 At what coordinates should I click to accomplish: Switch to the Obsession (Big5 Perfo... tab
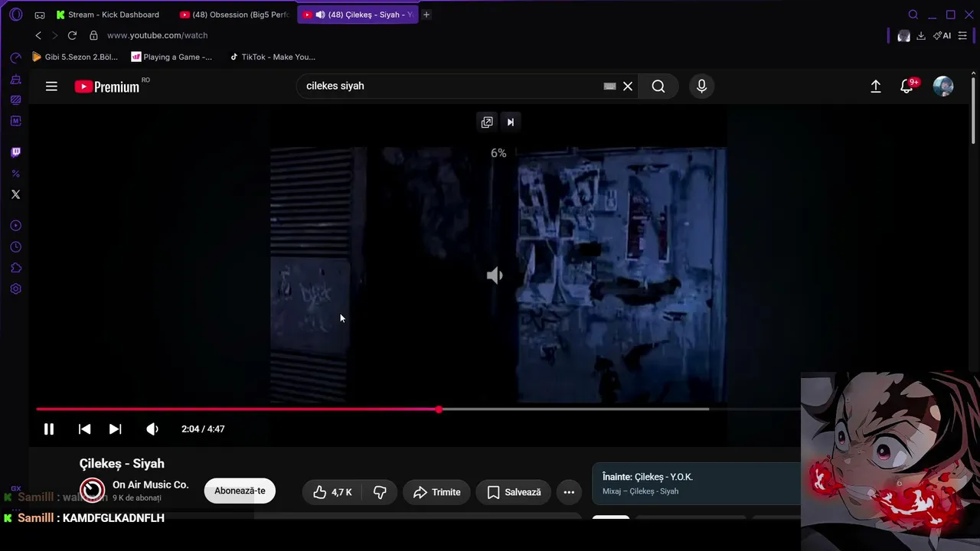tap(235, 15)
